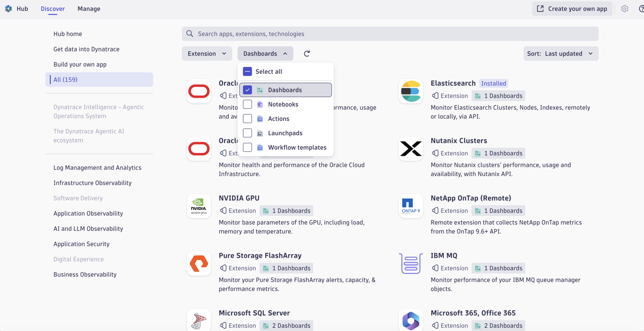Screen dimensions: 644x331
Task: Toggle the Select all checkbox
Action: click(248, 72)
